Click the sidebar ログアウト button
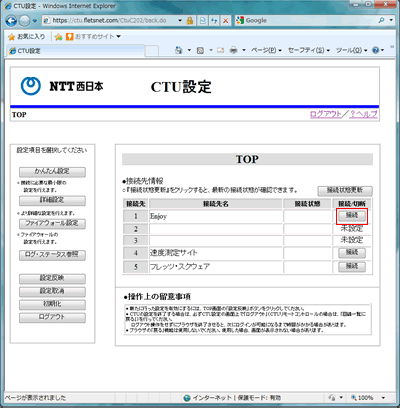Image resolution: width=400 pixels, height=408 pixels. [x=52, y=318]
